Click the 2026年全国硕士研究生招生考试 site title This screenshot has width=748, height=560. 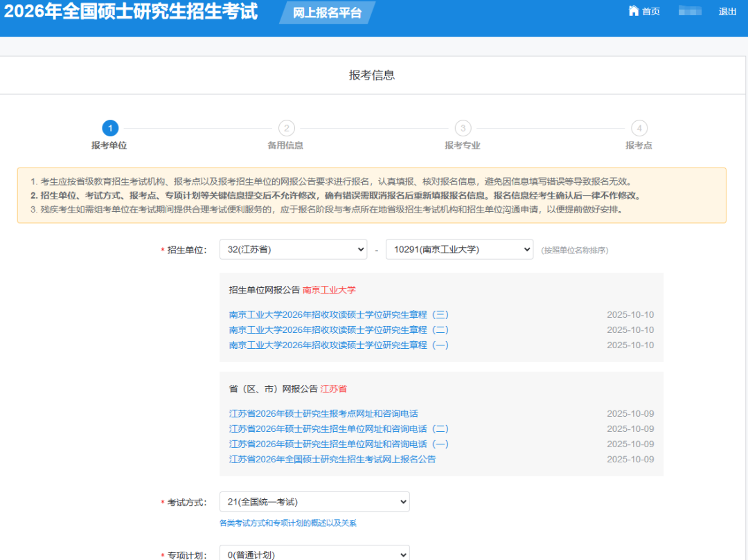(x=131, y=12)
